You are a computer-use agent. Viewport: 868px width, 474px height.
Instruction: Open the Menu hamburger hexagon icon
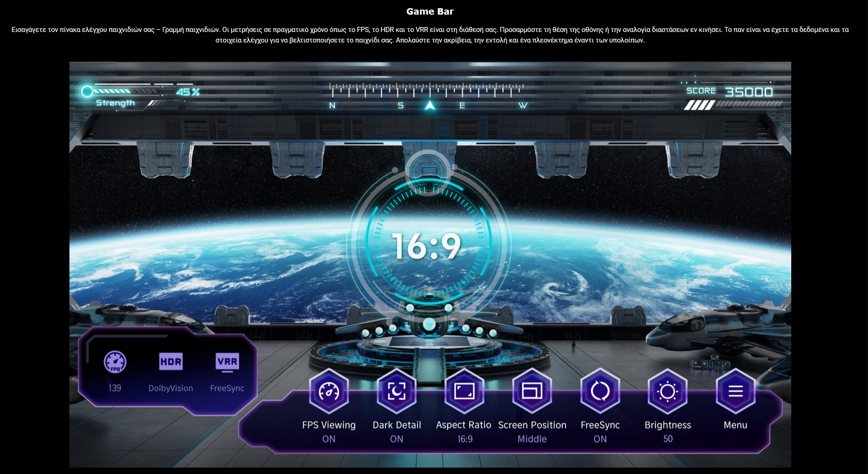[x=736, y=391]
